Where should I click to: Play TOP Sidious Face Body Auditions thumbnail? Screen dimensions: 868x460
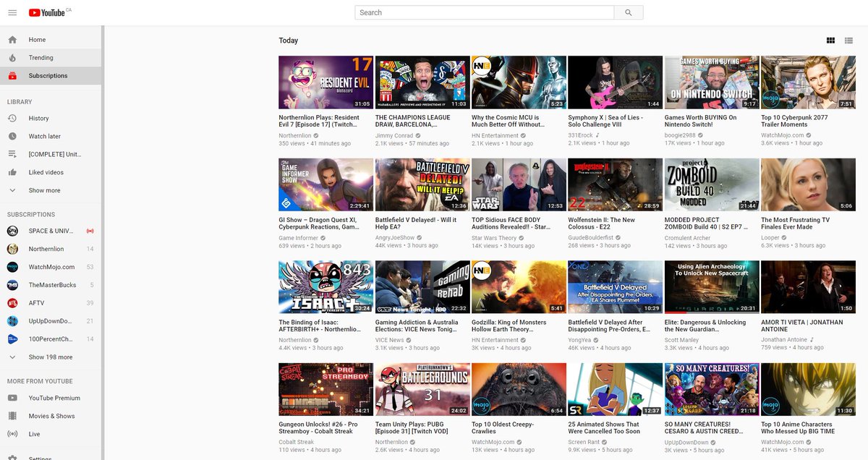click(519, 185)
